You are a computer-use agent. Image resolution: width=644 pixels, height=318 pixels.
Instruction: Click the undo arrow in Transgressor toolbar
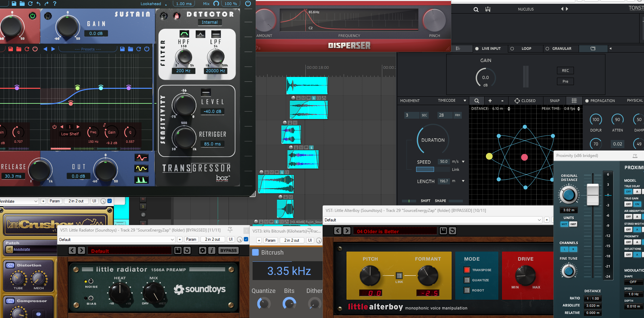tap(38, 3)
